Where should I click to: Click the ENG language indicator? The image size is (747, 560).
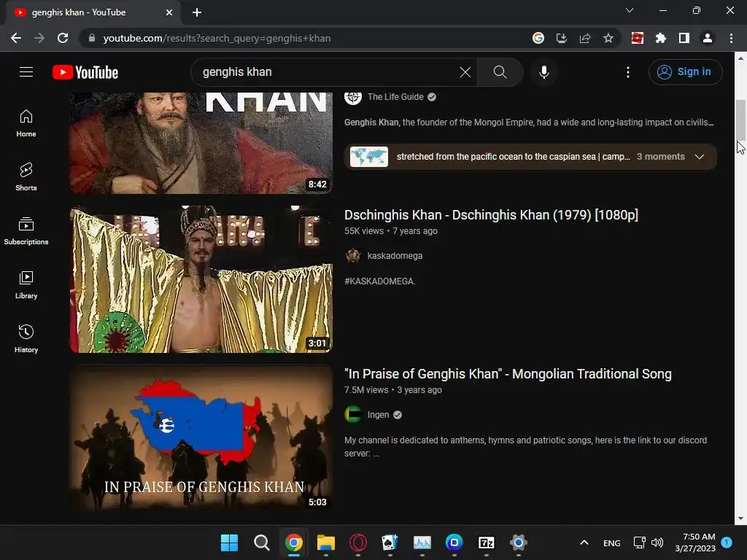click(612, 542)
